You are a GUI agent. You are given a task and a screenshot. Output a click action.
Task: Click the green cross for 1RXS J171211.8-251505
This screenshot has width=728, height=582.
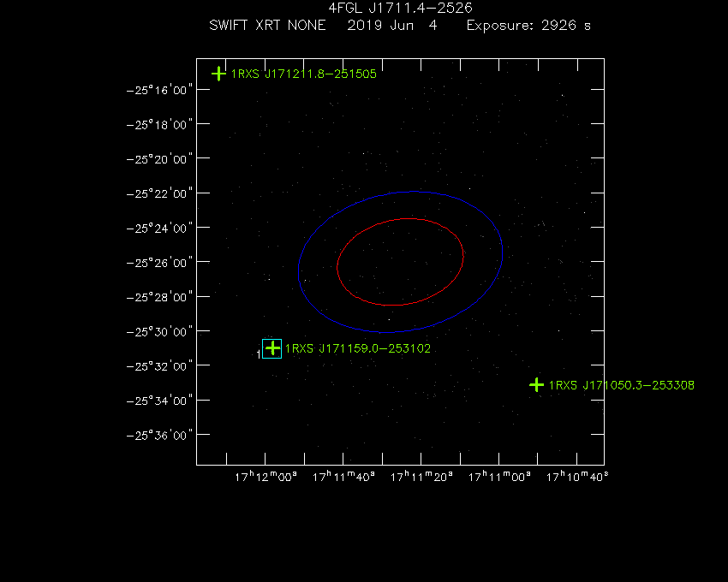tap(218, 74)
